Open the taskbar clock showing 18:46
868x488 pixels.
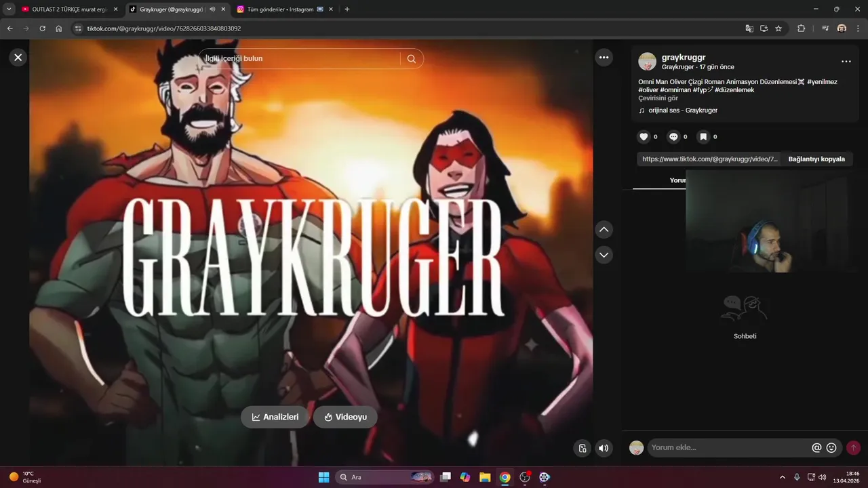click(x=846, y=477)
